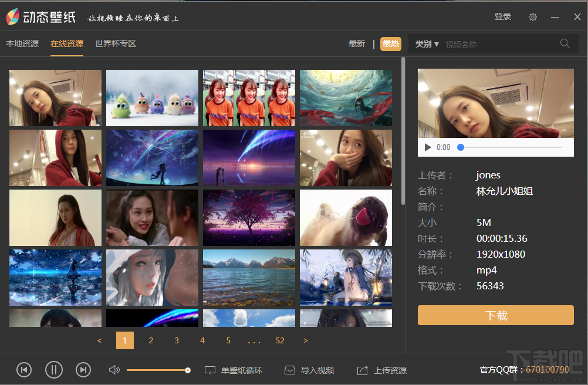The height and width of the screenshot is (385, 588).
Task: Play the 林允儿小姐姐 video preview
Action: [x=427, y=147]
